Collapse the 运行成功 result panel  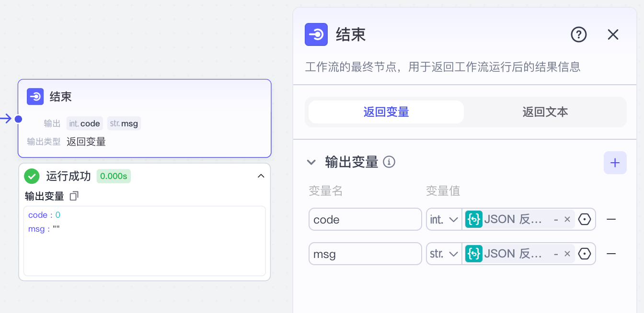tap(261, 176)
